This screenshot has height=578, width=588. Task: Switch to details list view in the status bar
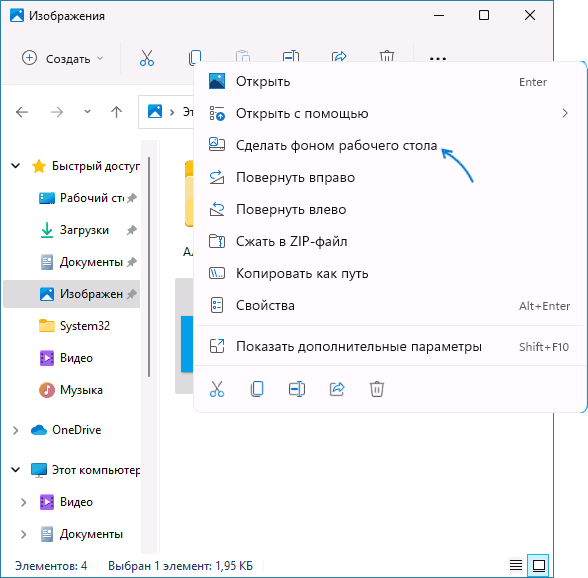click(516, 565)
